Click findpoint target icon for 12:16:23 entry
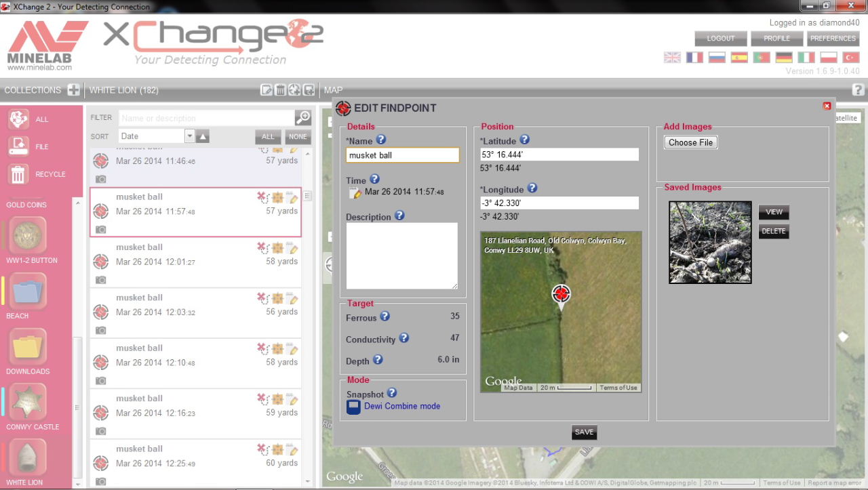Viewport: 868px width, 490px height. click(x=100, y=413)
